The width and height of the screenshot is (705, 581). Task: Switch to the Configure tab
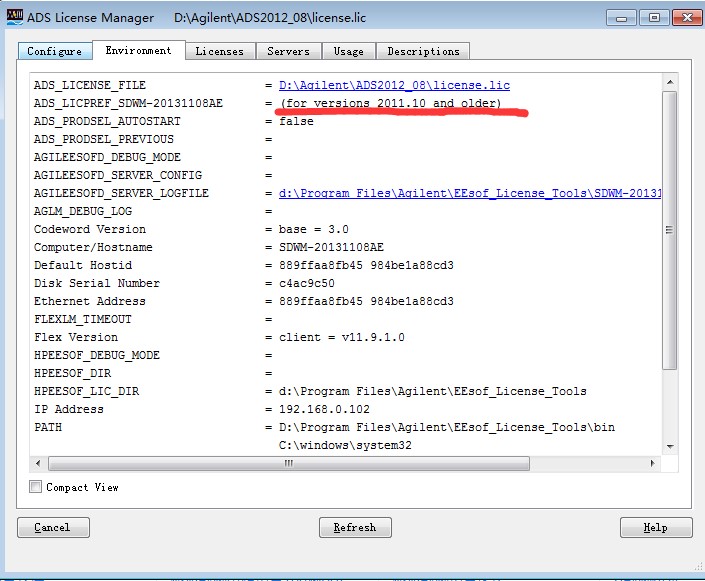coord(55,51)
